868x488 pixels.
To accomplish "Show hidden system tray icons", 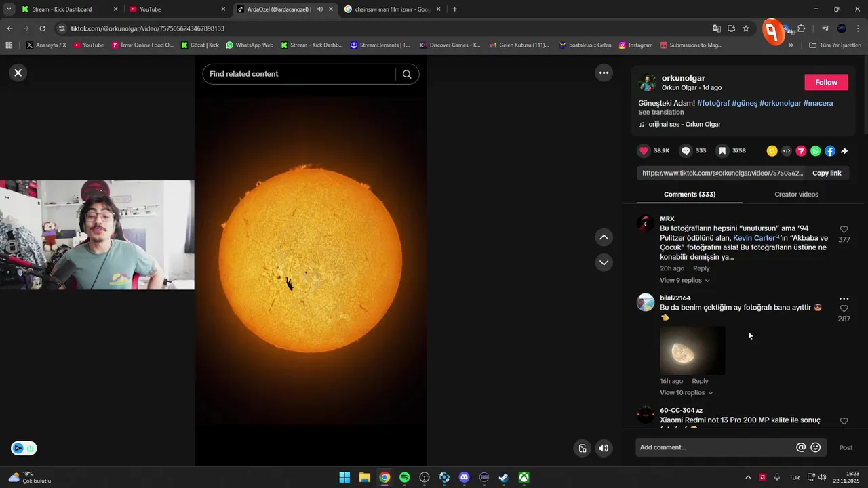I will pos(748,478).
